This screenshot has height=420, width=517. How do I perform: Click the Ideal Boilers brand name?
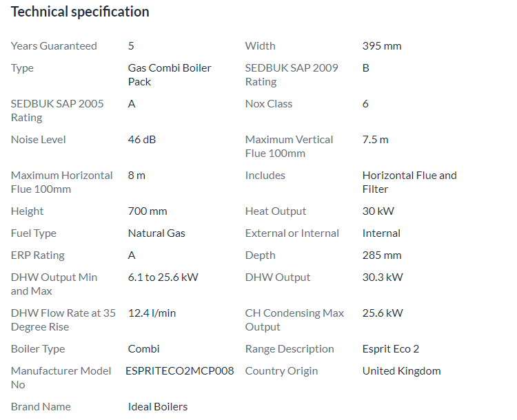point(158,407)
